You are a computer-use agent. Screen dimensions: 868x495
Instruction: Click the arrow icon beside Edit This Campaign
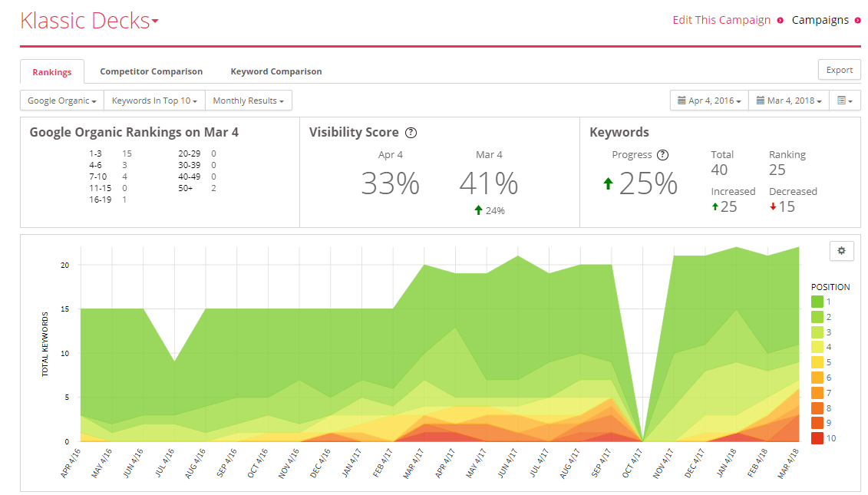[x=780, y=21]
